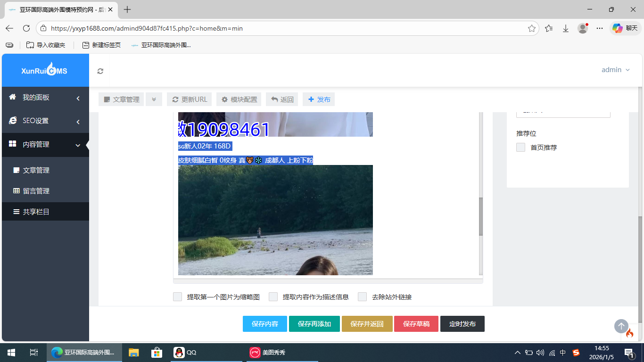This screenshot has height=362, width=644.
Task: Add this page to favorites with the star icon
Action: pos(532,28)
